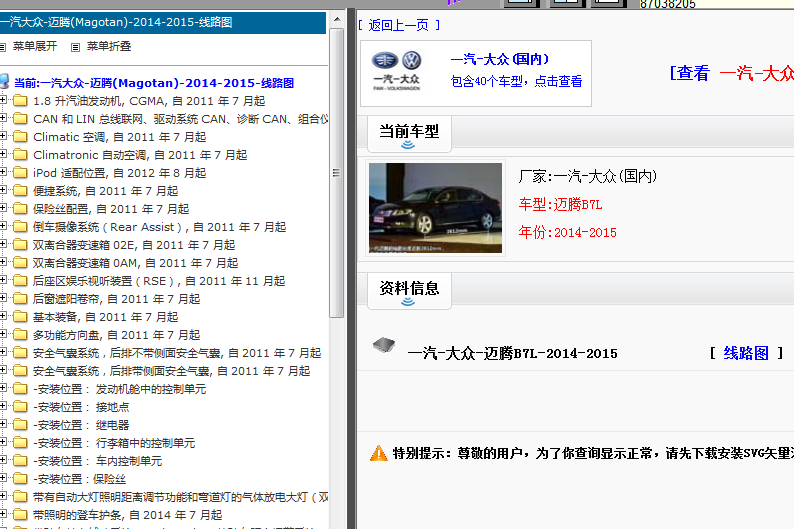The image size is (794, 529).
Task: Select 双离合器变速箱 02E tree row
Action: 134,245
